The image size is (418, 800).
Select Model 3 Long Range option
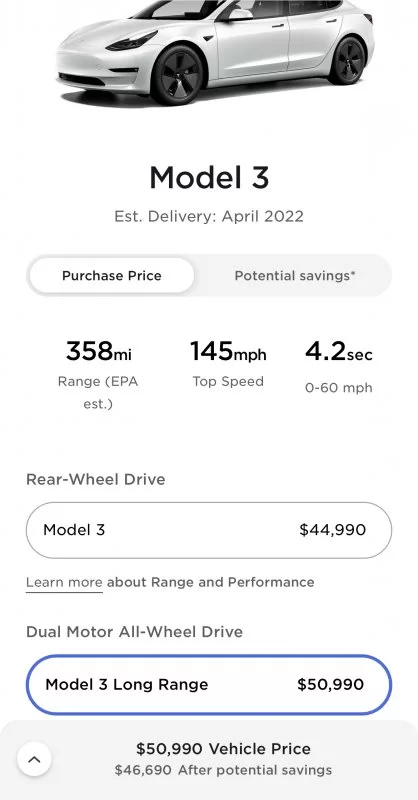coord(209,685)
